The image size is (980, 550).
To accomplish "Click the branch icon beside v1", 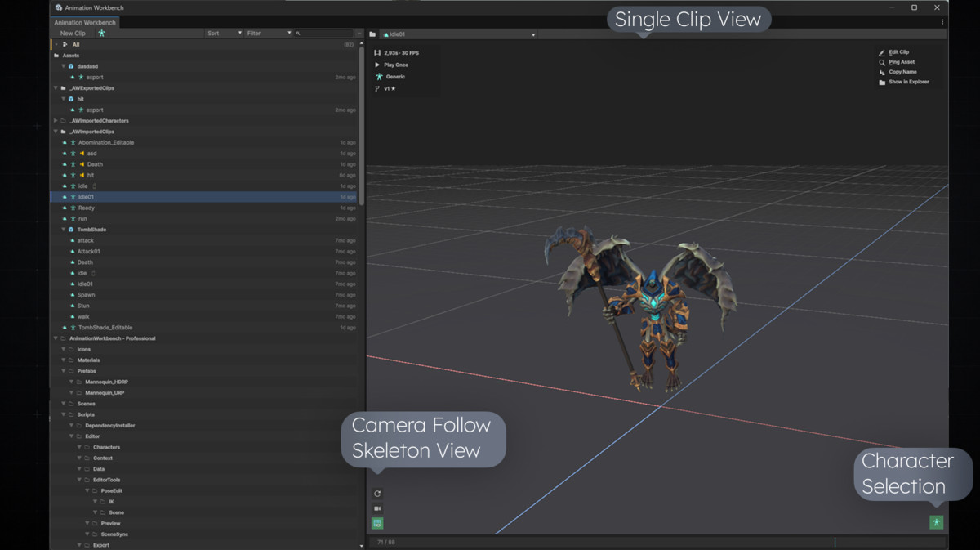I will coord(377,88).
